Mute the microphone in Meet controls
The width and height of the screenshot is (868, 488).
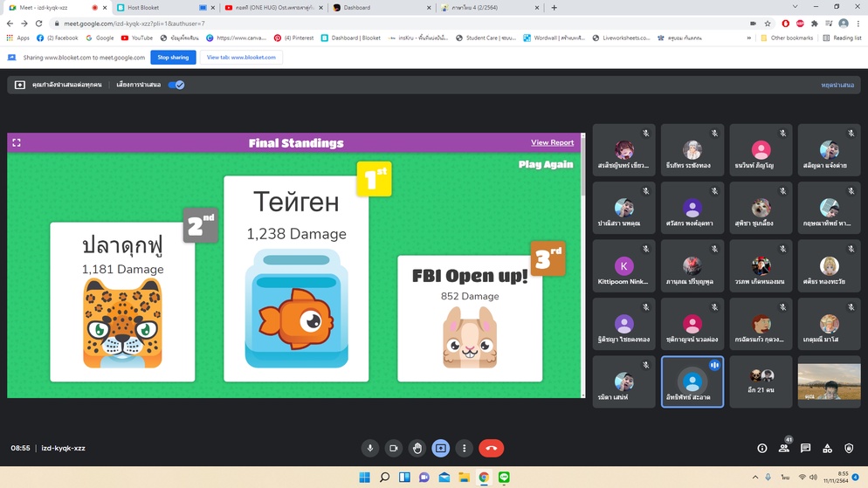click(369, 448)
